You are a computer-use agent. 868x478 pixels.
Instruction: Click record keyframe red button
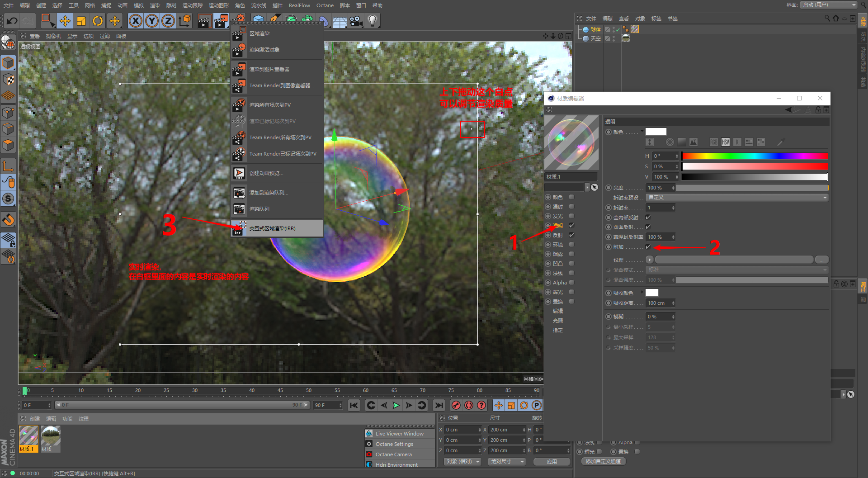pyautogui.click(x=456, y=405)
